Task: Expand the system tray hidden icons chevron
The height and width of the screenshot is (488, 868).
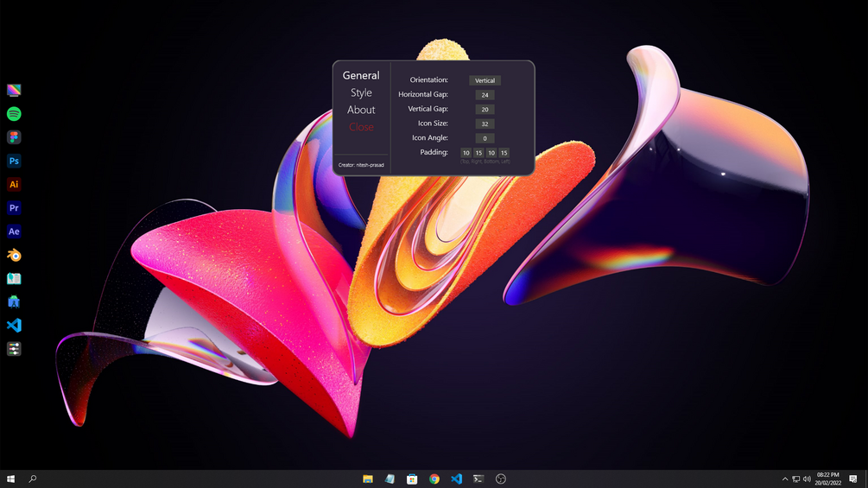Action: pos(784,479)
